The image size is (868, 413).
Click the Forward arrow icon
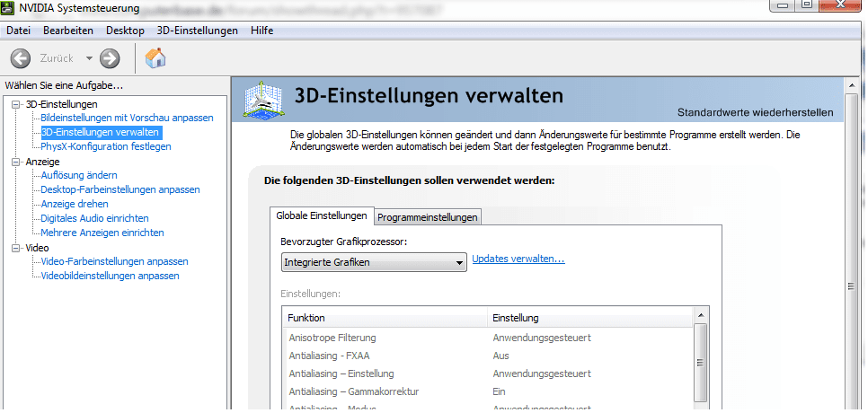[x=110, y=58]
